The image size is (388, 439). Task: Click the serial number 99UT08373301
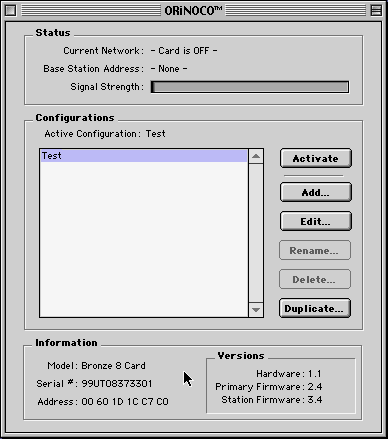(x=117, y=384)
